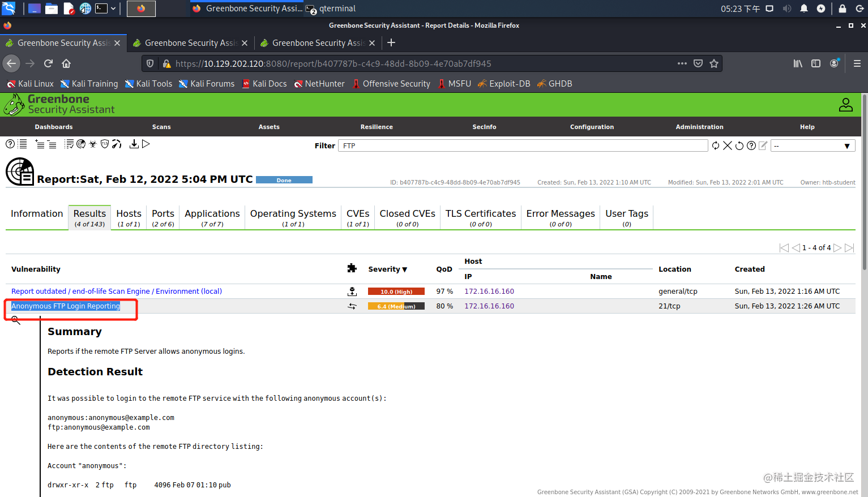This screenshot has height=497, width=868.
Task: Open the Configuration menu
Action: click(x=592, y=127)
